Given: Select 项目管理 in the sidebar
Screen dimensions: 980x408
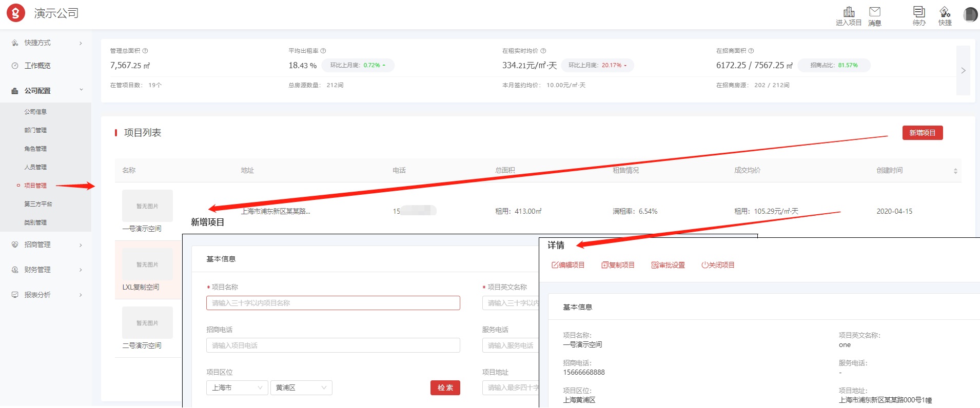Looking at the screenshot, I should (35, 186).
